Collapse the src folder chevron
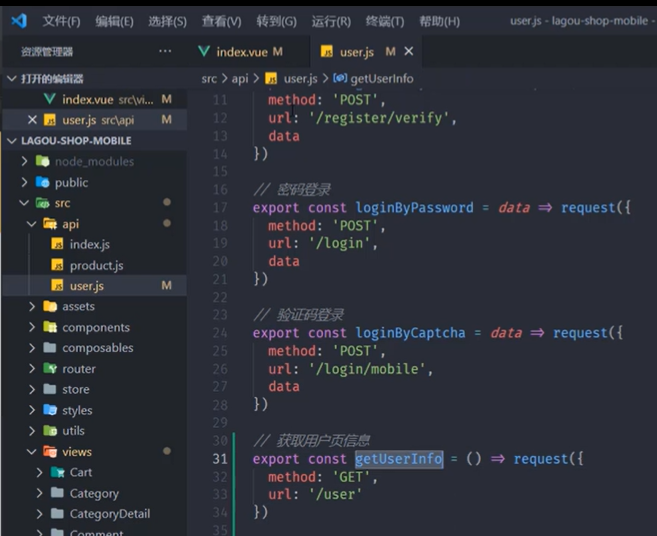 [x=24, y=203]
